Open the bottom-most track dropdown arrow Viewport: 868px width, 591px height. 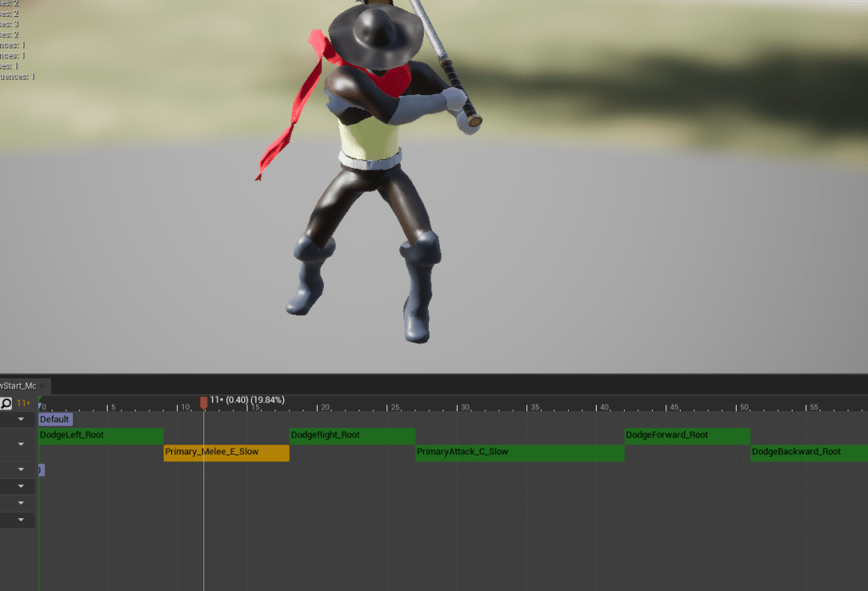pyautogui.click(x=21, y=520)
